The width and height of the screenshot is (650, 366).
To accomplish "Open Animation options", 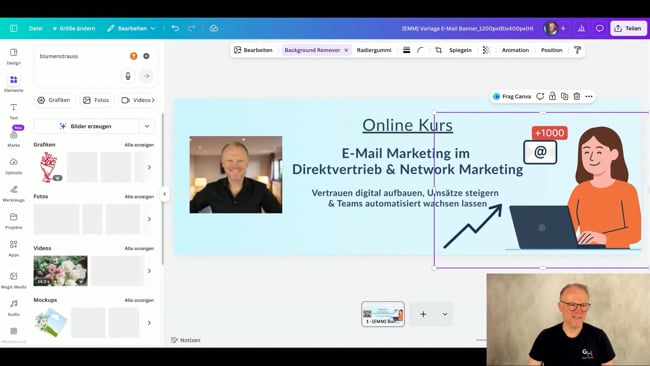I will [x=515, y=50].
